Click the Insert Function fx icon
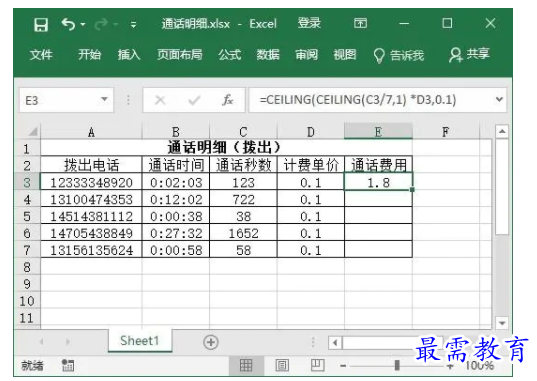 [x=227, y=100]
